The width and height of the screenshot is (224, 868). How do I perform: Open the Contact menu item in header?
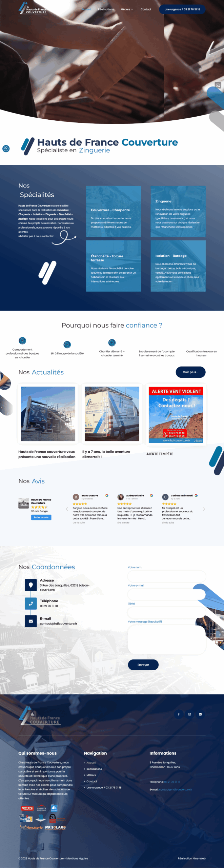[146, 9]
